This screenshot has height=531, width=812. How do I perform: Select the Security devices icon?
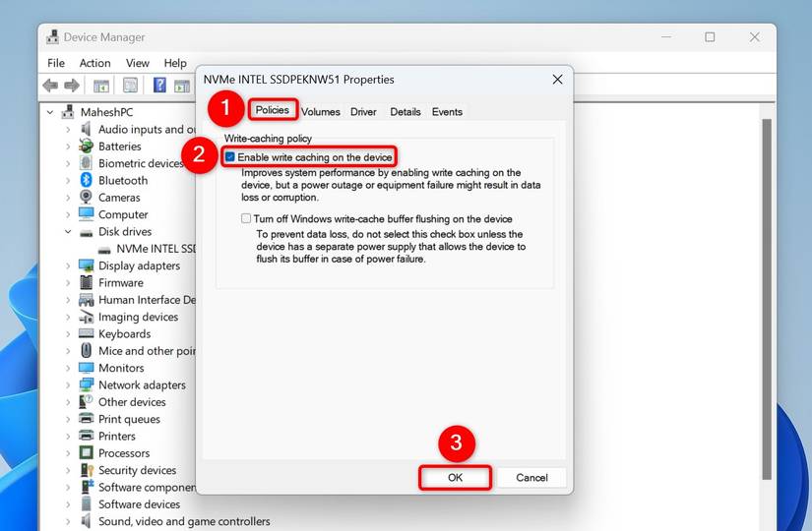(86, 470)
